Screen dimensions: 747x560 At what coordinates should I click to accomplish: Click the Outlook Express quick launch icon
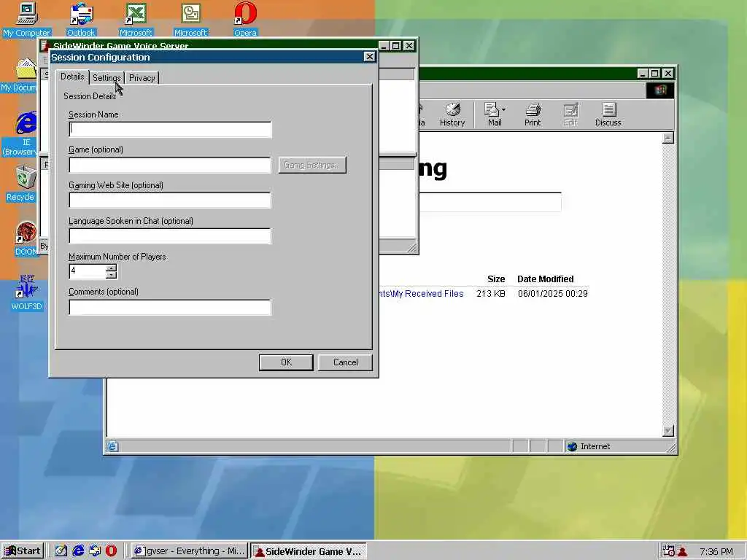[95, 551]
